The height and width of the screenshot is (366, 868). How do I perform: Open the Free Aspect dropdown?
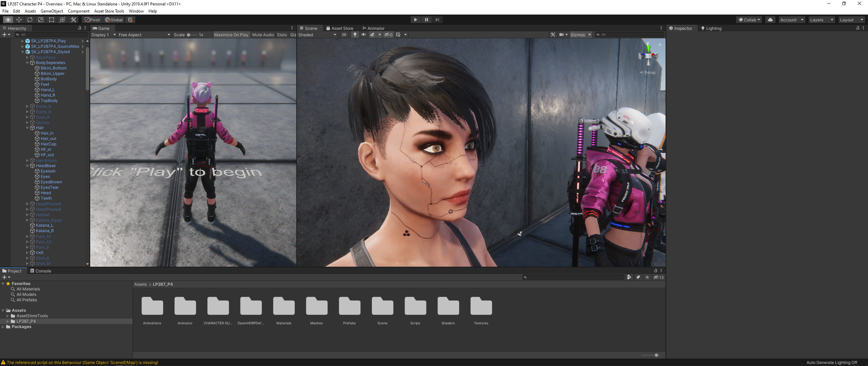144,35
